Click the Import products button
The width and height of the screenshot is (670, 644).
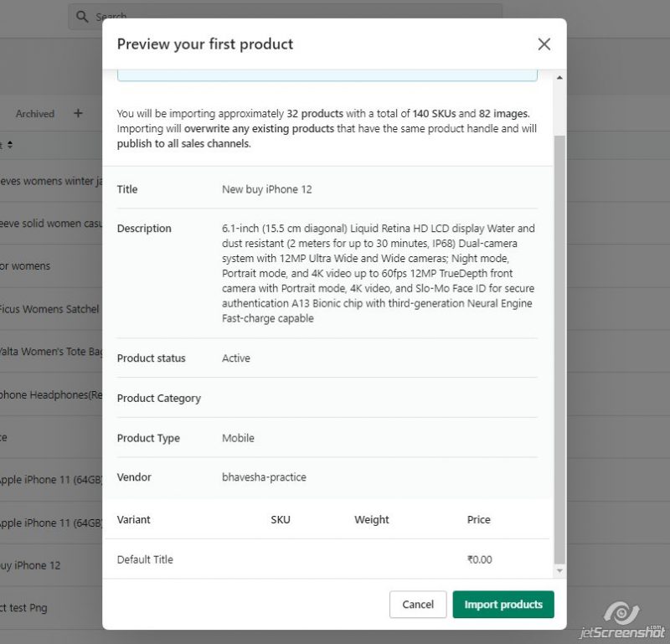[502, 604]
